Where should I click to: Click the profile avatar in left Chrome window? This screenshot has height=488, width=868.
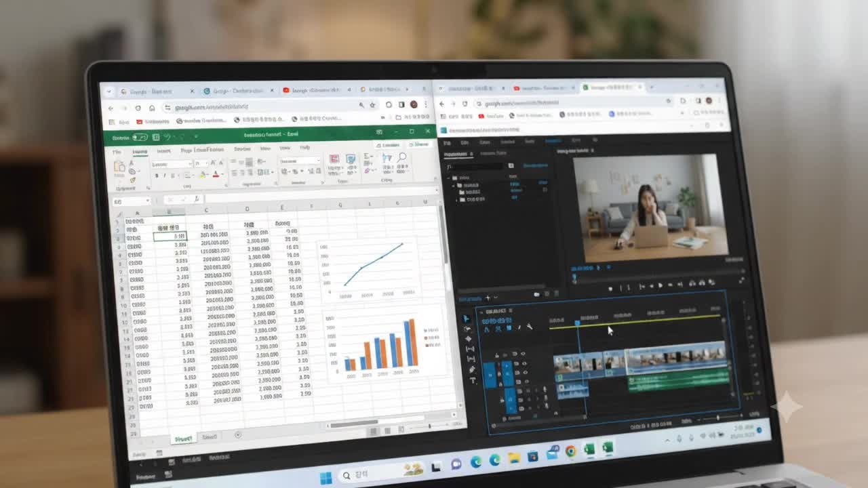(414, 104)
